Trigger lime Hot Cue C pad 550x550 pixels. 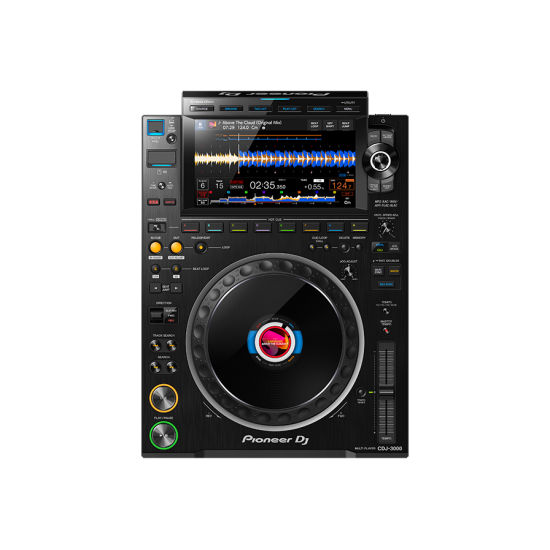click(239, 227)
